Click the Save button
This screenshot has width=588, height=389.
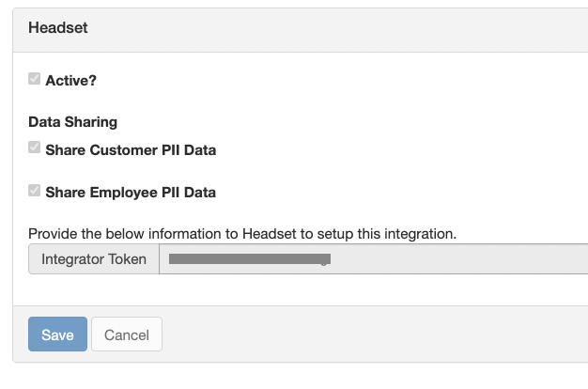(x=57, y=335)
